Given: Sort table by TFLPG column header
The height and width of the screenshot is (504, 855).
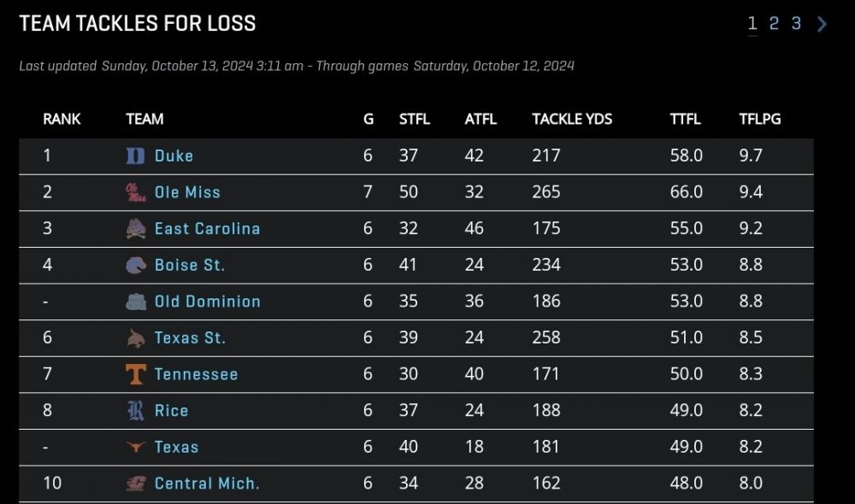Looking at the screenshot, I should click(760, 120).
